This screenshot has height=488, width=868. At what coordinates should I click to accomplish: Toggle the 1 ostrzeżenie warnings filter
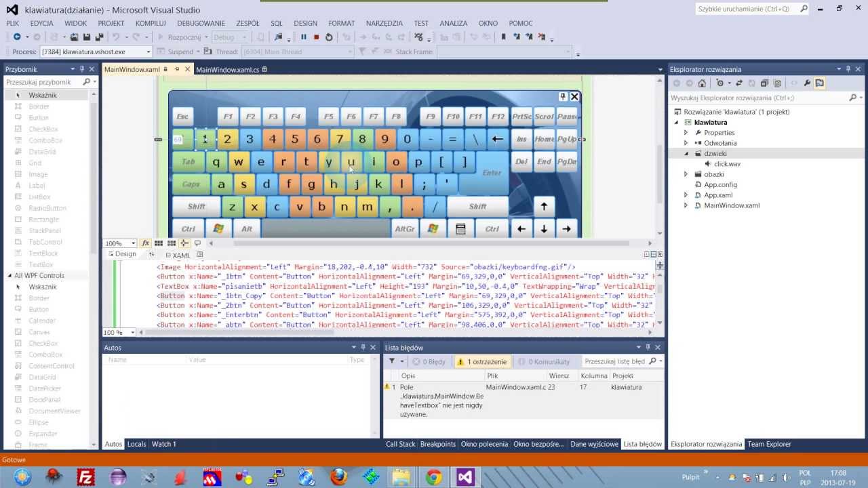(x=482, y=361)
